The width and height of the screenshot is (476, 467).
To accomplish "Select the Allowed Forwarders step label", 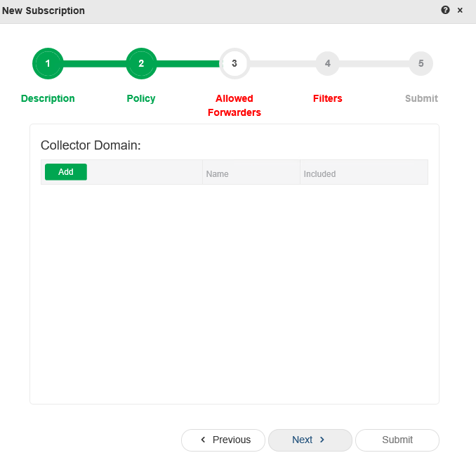I will (x=234, y=105).
